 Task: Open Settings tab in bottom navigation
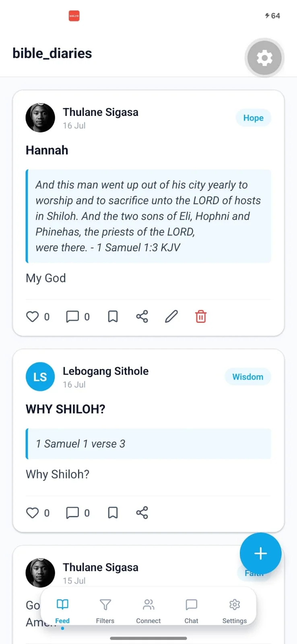[x=235, y=611]
